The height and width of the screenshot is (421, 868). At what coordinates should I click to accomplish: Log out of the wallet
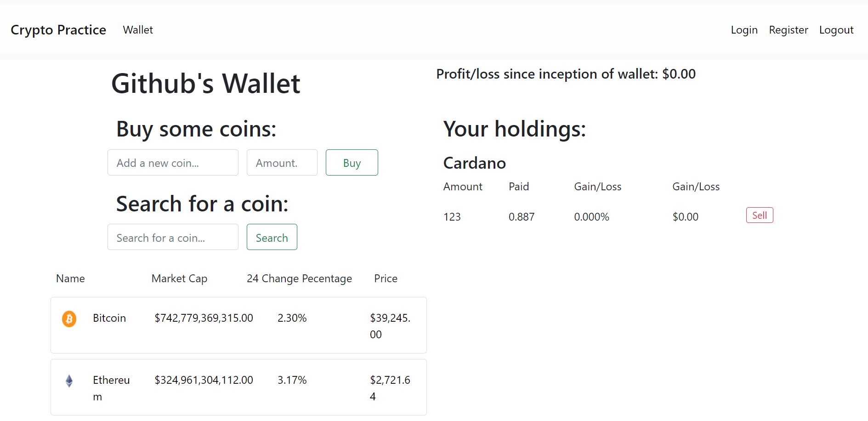point(836,29)
